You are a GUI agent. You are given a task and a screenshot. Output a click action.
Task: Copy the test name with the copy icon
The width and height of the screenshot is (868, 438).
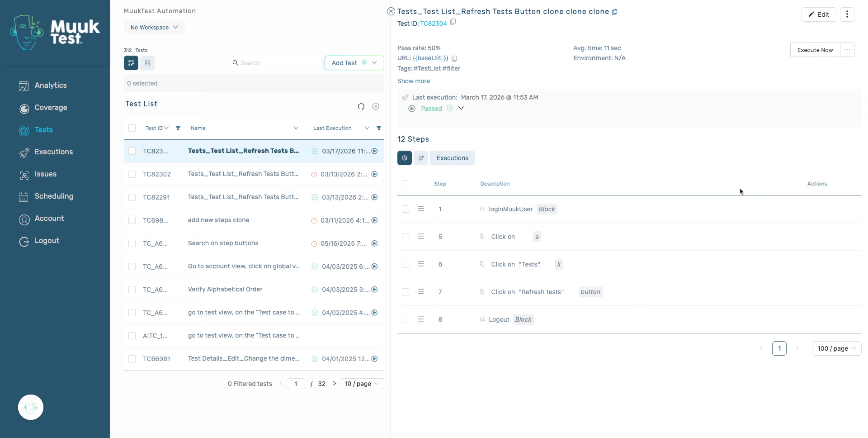(x=615, y=12)
